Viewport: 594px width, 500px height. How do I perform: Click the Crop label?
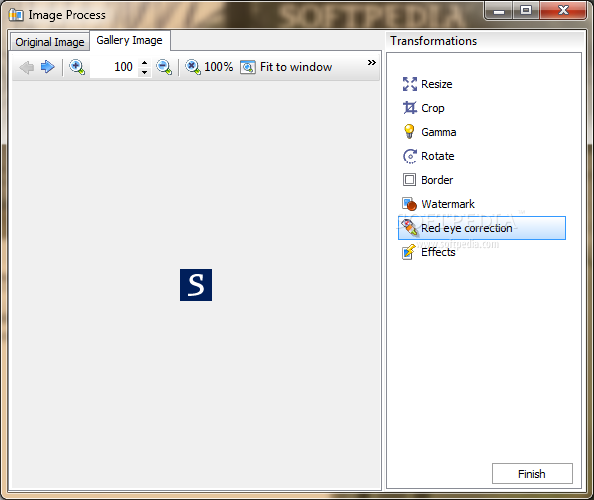point(433,108)
